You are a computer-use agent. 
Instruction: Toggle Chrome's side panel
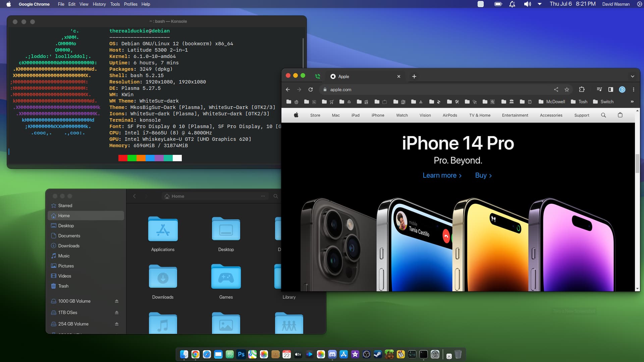tap(611, 89)
